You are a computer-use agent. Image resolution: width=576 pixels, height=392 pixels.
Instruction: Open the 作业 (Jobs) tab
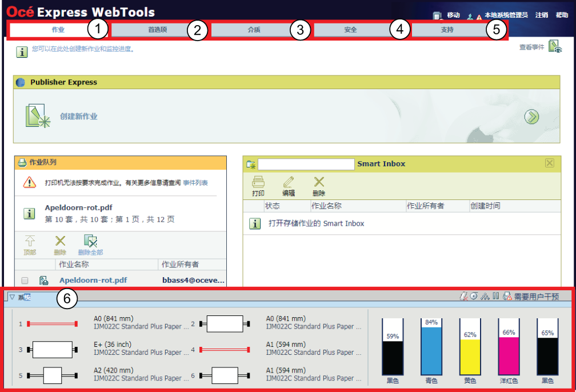[x=58, y=30]
